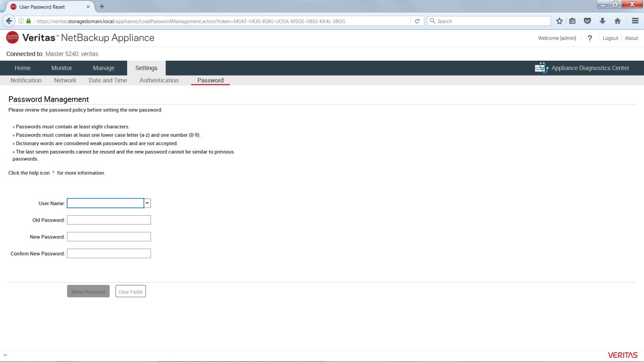This screenshot has width=644, height=362.
Task: Open help with the question mark icon
Action: (x=590, y=38)
